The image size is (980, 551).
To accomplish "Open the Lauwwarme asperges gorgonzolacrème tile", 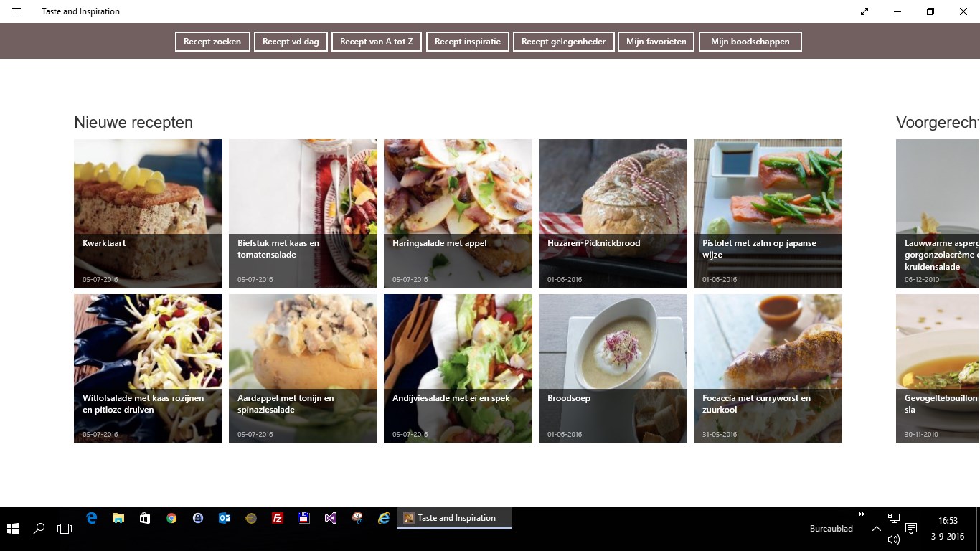I will click(x=938, y=213).
